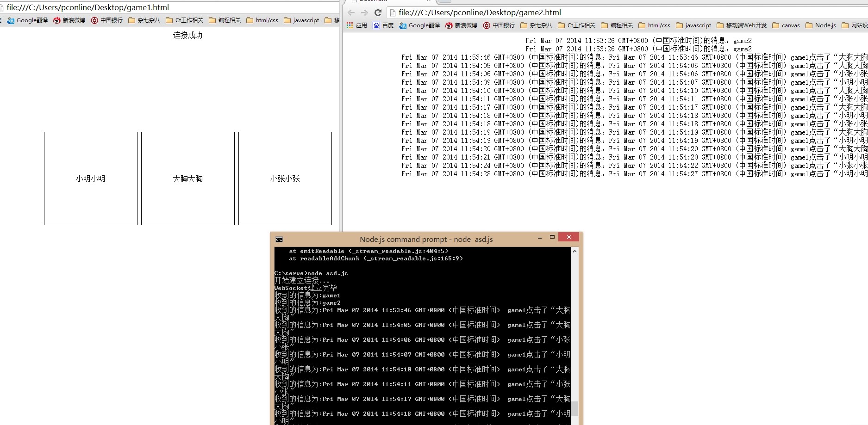The image size is (868, 425).
Task: Maximize the Node.js command prompt window
Action: (x=552, y=237)
